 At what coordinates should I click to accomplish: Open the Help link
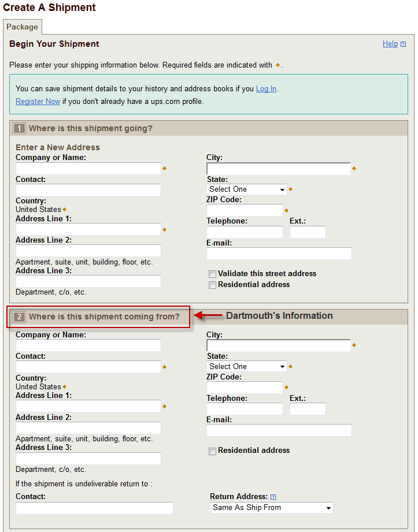tap(390, 44)
